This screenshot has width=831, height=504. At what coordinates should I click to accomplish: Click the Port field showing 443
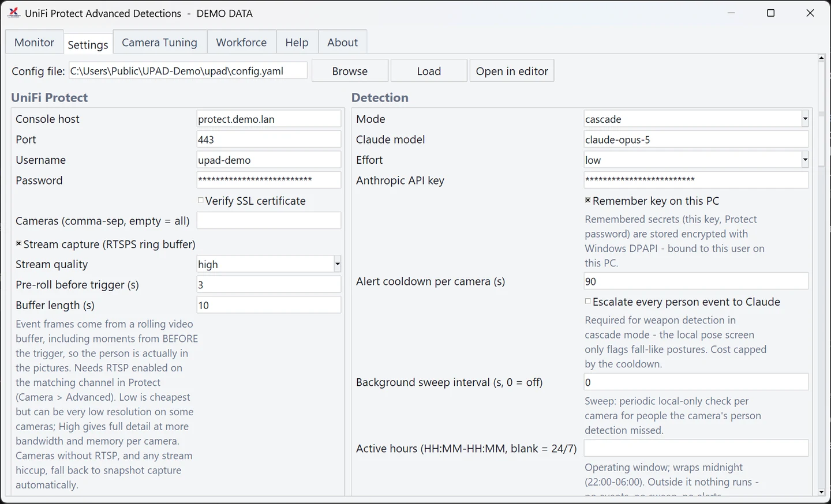pos(269,140)
